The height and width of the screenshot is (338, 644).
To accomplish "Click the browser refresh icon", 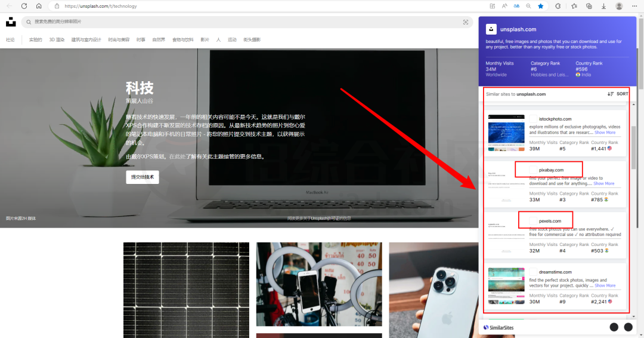I will click(24, 6).
